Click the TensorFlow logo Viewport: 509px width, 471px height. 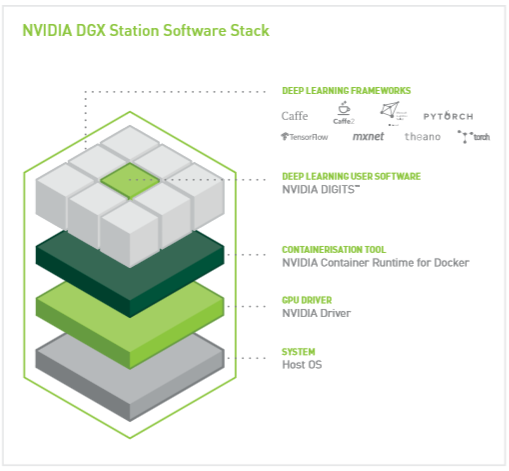pos(304,137)
